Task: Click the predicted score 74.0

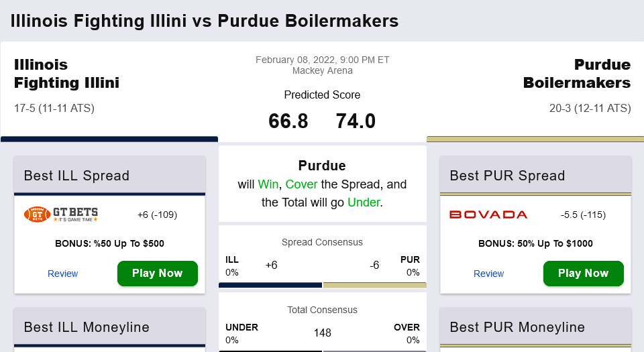Action: (356, 121)
